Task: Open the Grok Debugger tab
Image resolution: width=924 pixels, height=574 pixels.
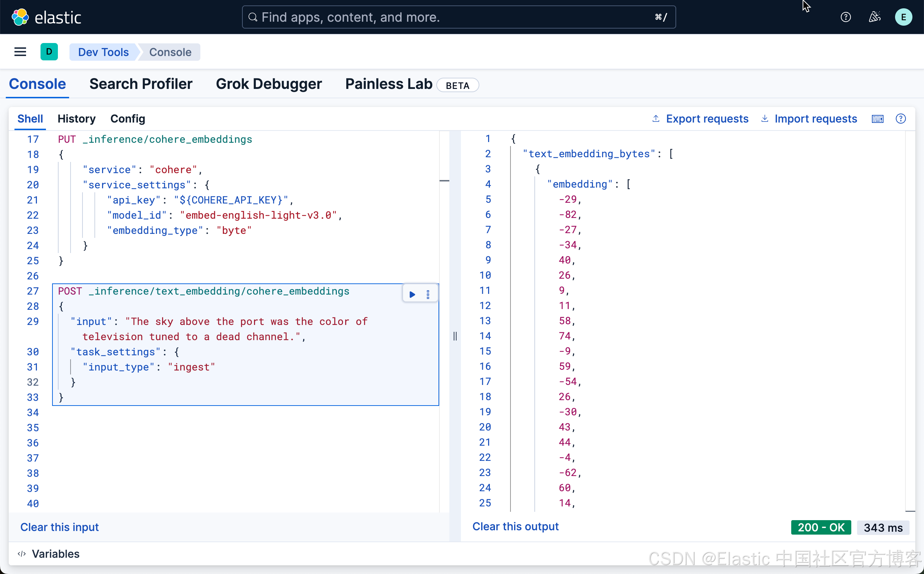Action: pos(268,84)
